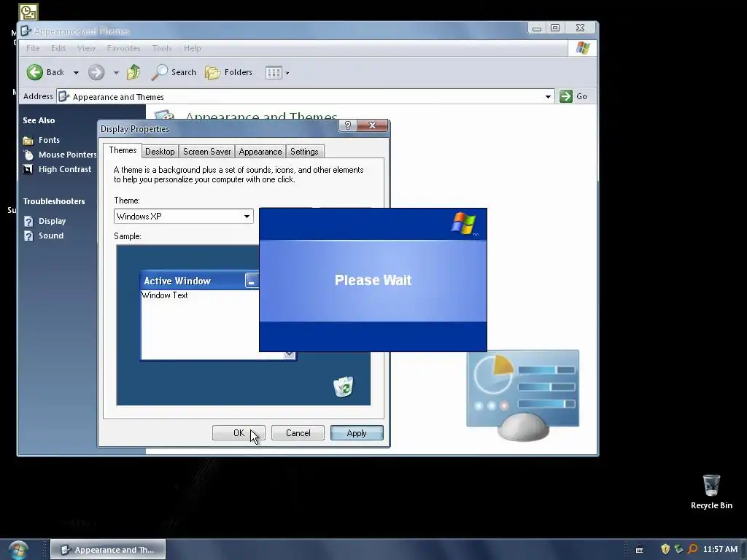Open the Start menu orb

click(x=18, y=550)
